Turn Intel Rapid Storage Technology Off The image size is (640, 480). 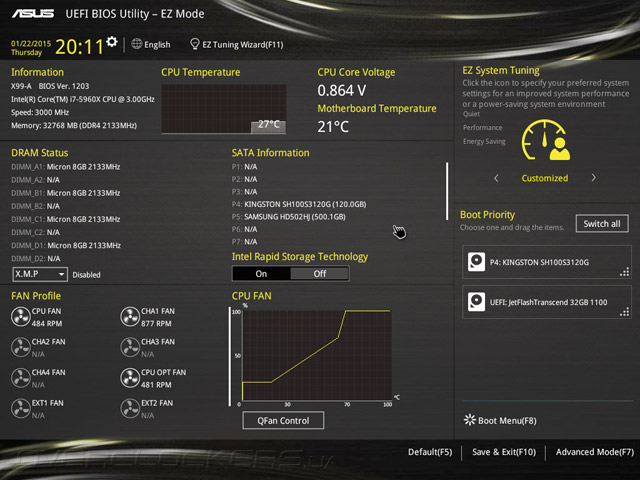320,273
